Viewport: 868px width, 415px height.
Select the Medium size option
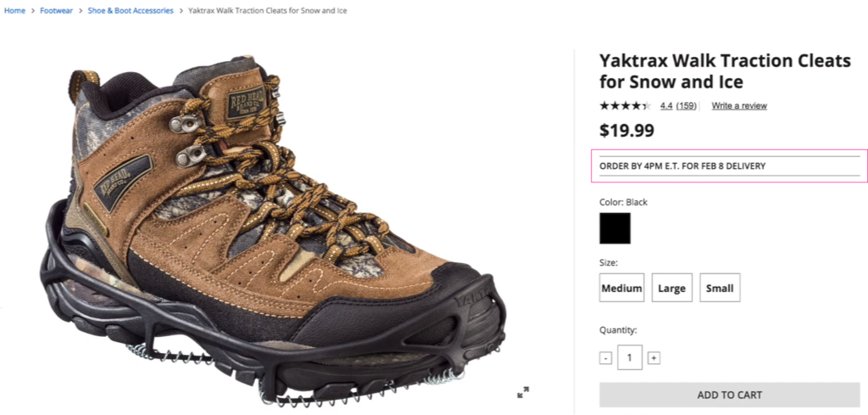[x=621, y=288]
